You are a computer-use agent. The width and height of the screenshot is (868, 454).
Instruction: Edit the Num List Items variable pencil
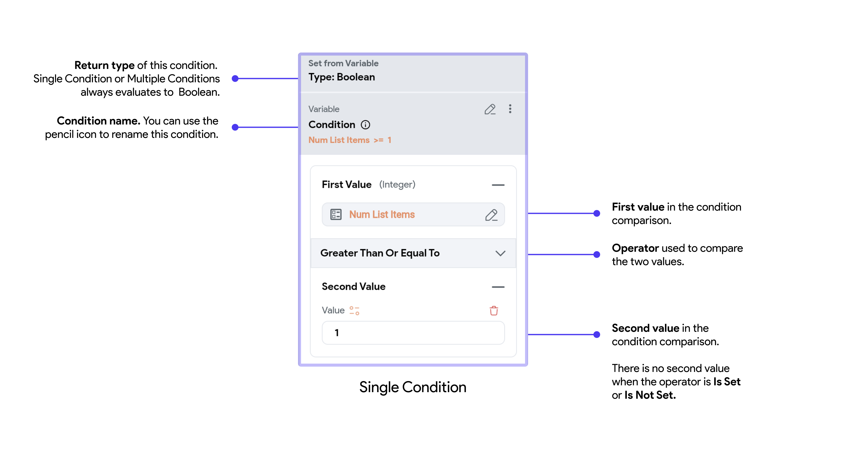point(491,215)
